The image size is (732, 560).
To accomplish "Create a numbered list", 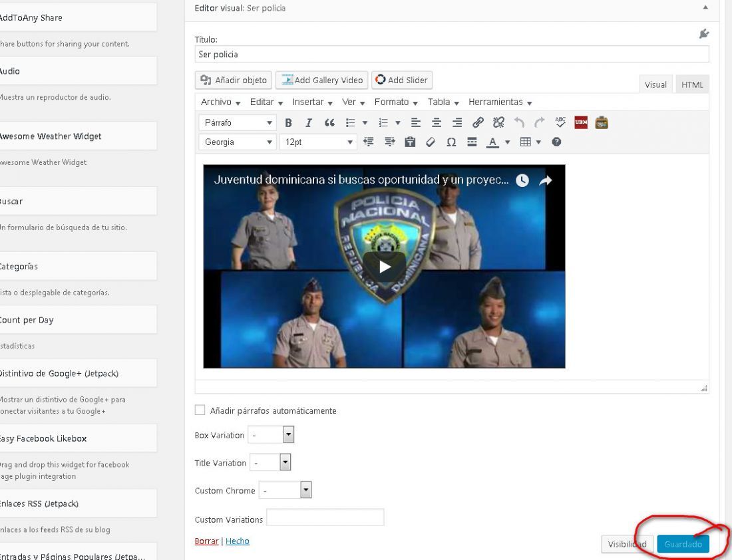I will pos(383,123).
